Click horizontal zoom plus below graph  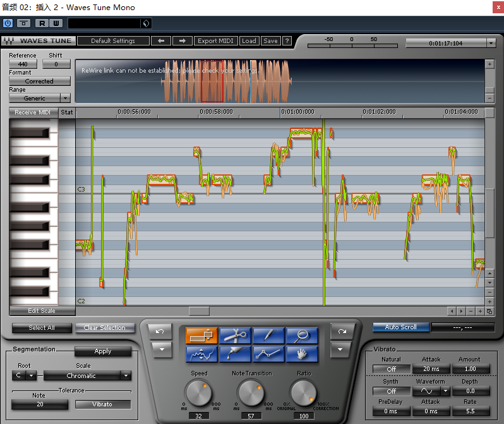pyautogui.click(x=480, y=311)
